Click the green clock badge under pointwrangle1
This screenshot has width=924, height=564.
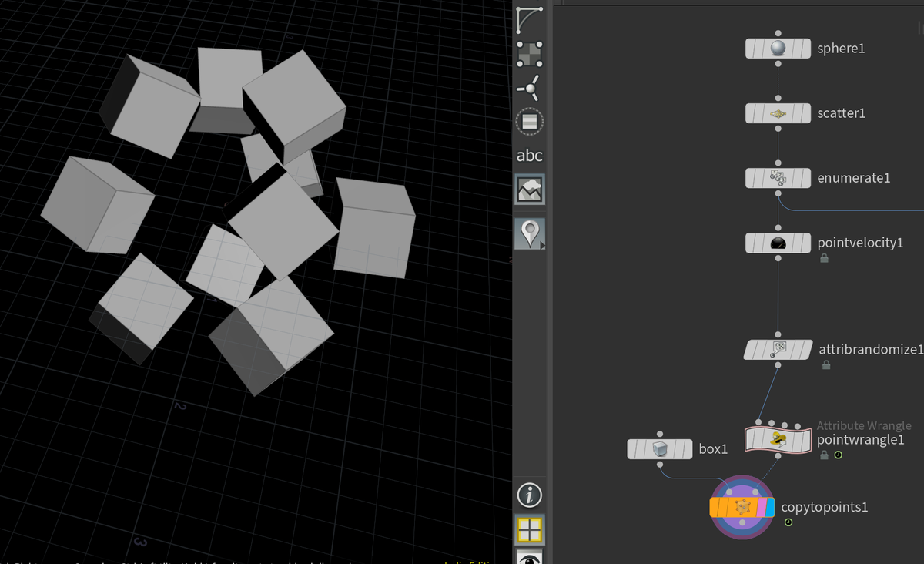(x=839, y=455)
